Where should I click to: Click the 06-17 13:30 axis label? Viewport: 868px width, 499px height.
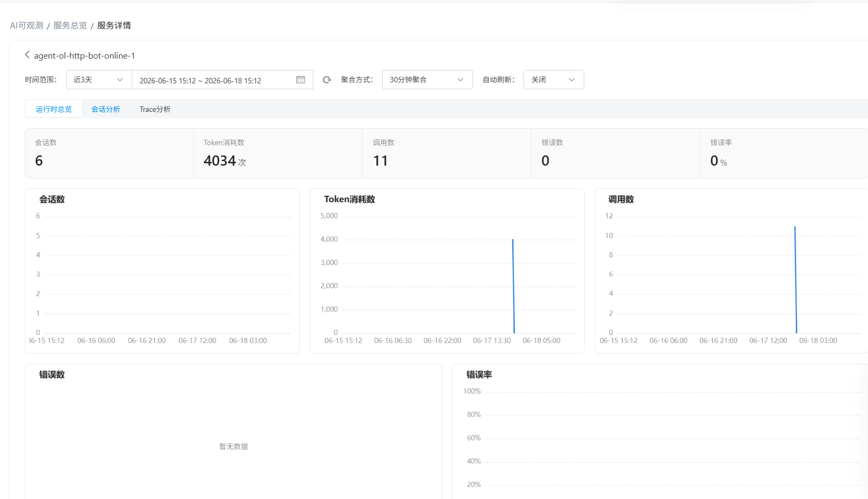tap(492, 340)
